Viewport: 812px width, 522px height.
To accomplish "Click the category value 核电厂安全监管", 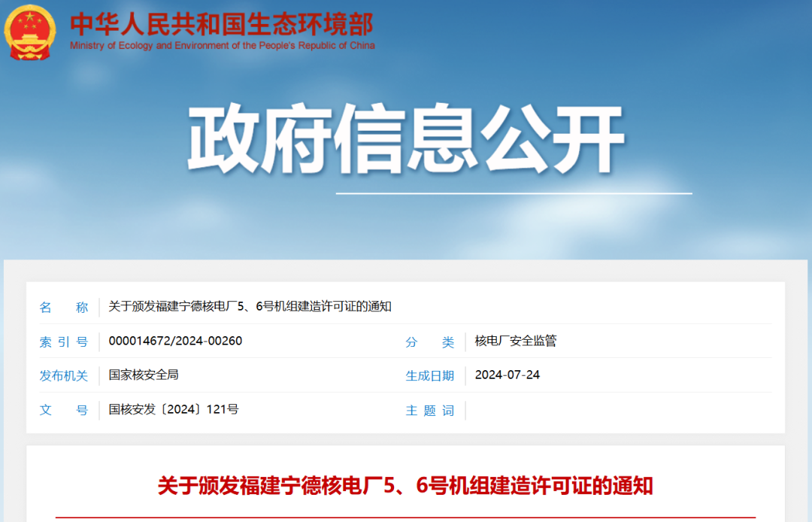I will 516,341.
